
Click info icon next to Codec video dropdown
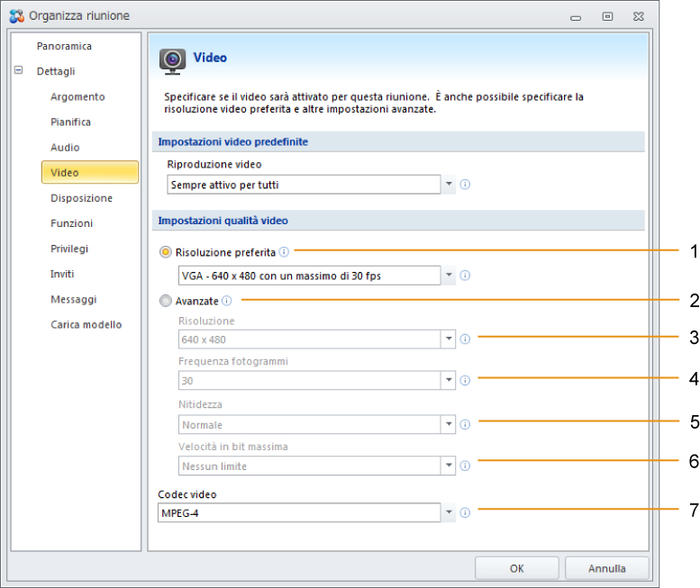click(x=465, y=512)
